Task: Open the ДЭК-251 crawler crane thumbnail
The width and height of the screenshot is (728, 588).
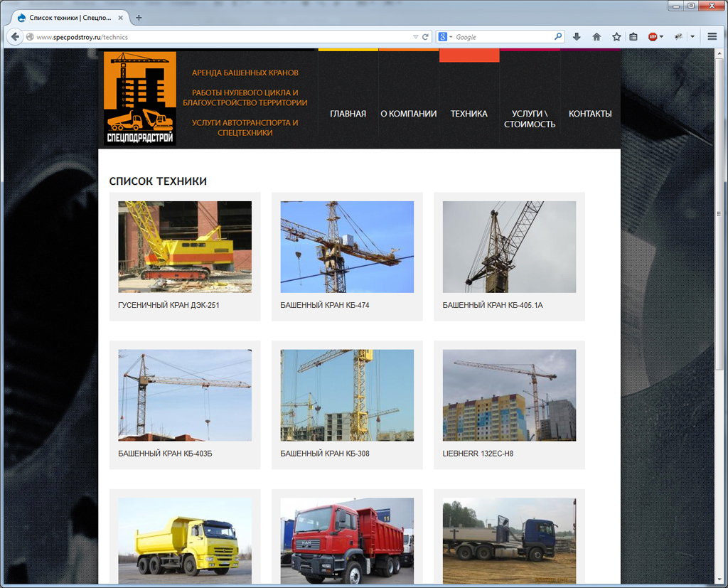Action: (x=185, y=247)
